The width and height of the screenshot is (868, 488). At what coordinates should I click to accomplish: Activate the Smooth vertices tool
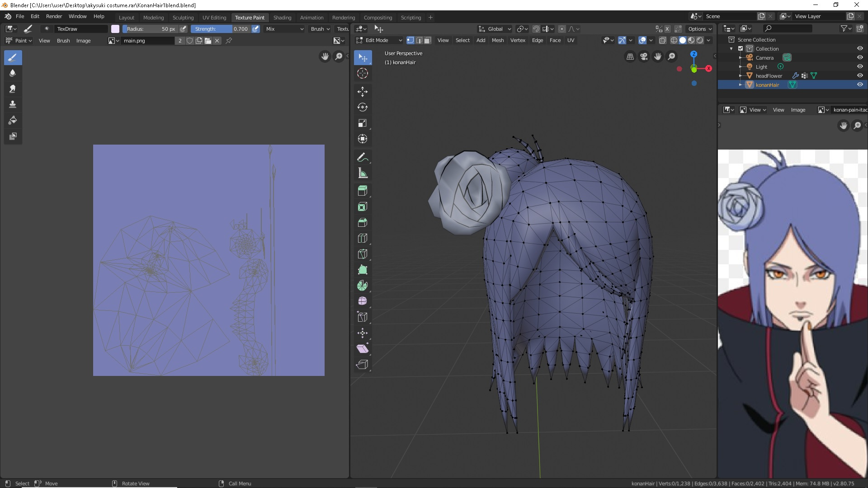[363, 302]
